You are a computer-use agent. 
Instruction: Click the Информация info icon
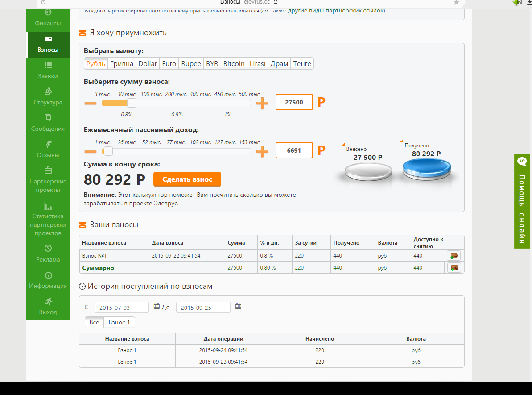click(48, 275)
